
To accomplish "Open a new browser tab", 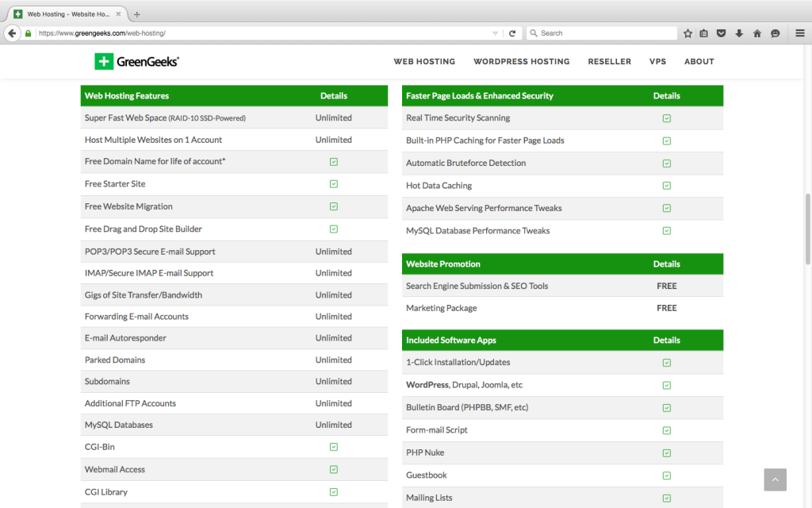I will 136,14.
